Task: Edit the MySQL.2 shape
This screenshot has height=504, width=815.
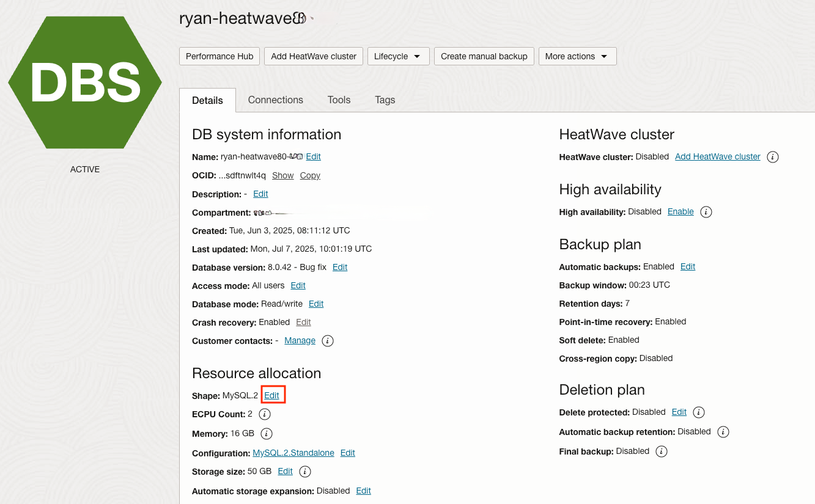Action: 273,395
